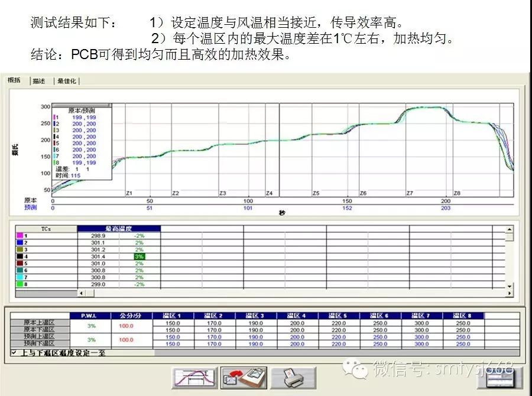Open the profile curve chart button
This screenshot has height=396, width=532.
pos(194,378)
